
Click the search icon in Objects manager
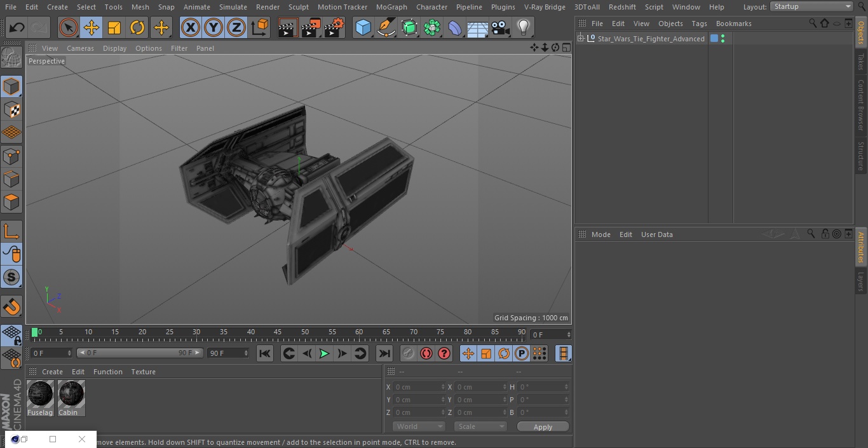(x=813, y=23)
